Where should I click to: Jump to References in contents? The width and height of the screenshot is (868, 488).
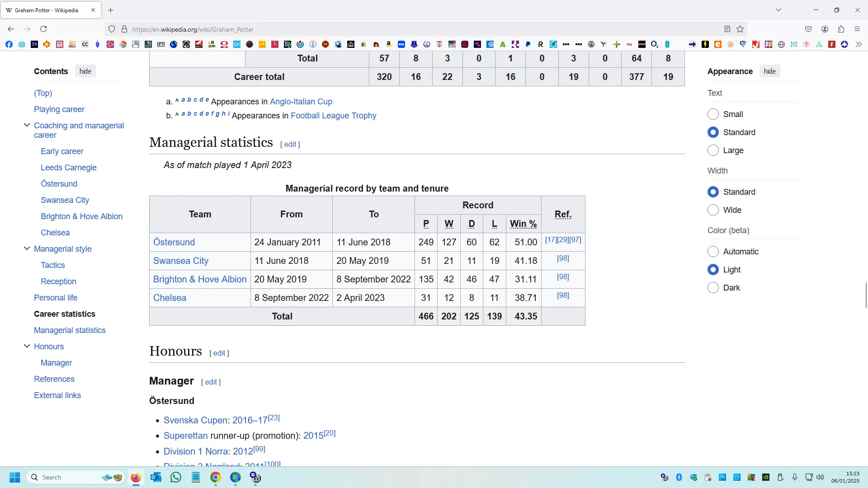click(54, 379)
